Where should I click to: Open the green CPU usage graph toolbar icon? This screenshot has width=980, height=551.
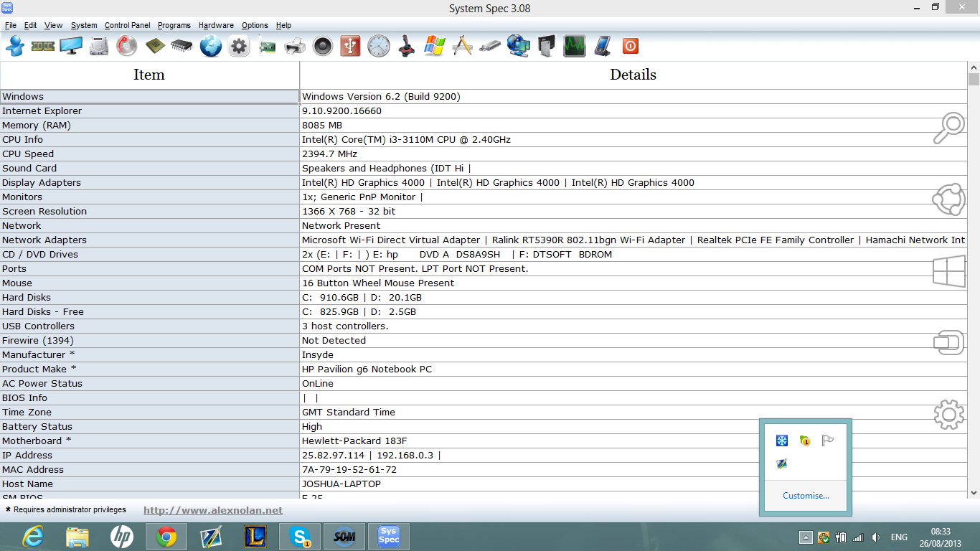tap(575, 47)
